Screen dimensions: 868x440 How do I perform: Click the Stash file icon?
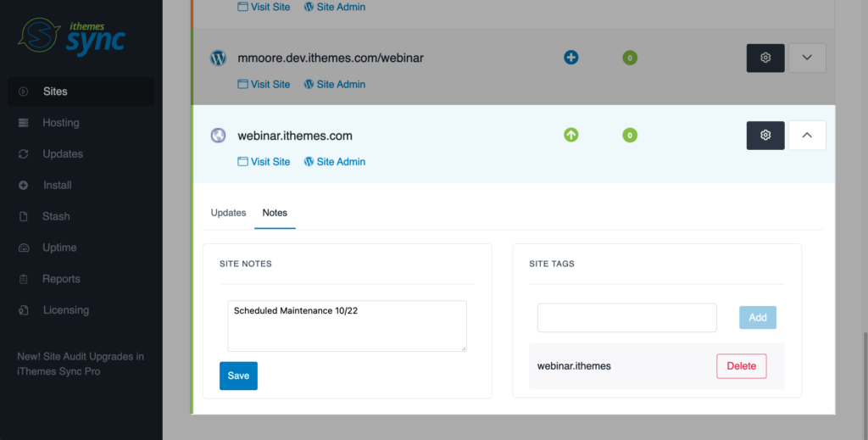(x=23, y=216)
